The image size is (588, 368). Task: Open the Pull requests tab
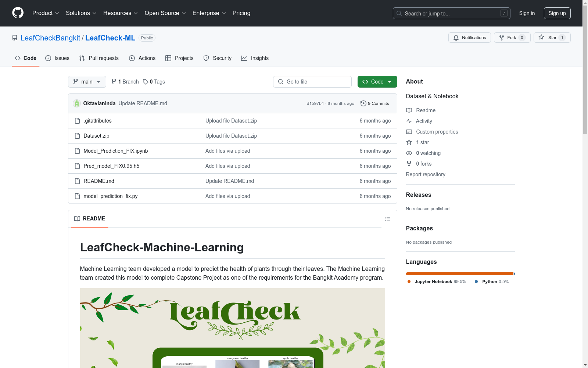(x=99, y=58)
